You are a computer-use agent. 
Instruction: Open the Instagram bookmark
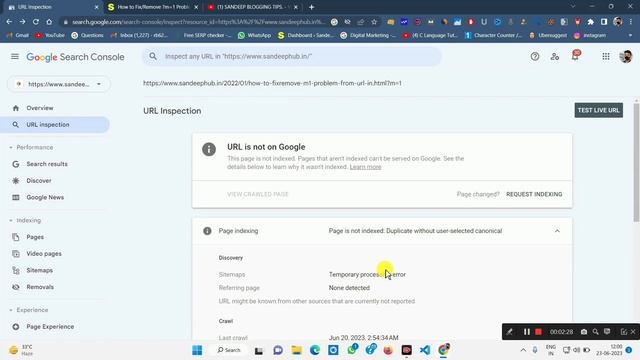coord(590,36)
